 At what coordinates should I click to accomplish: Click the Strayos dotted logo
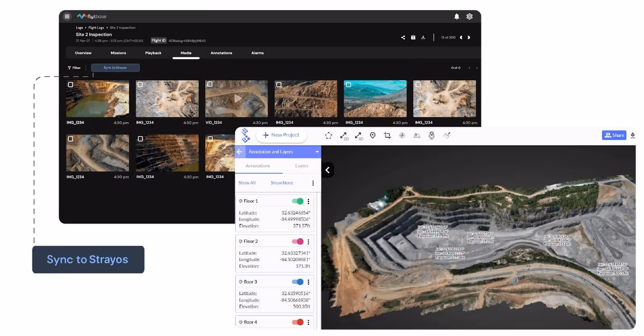245,135
